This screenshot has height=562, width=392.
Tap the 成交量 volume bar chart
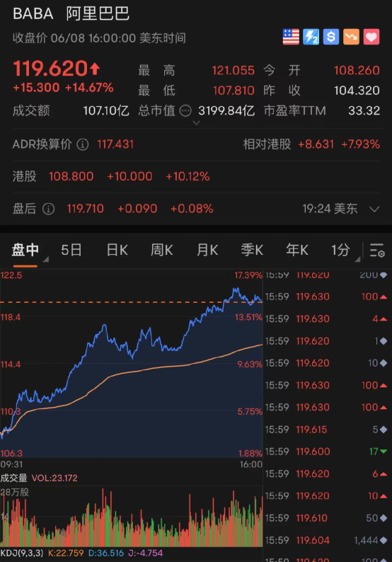[x=132, y=516]
